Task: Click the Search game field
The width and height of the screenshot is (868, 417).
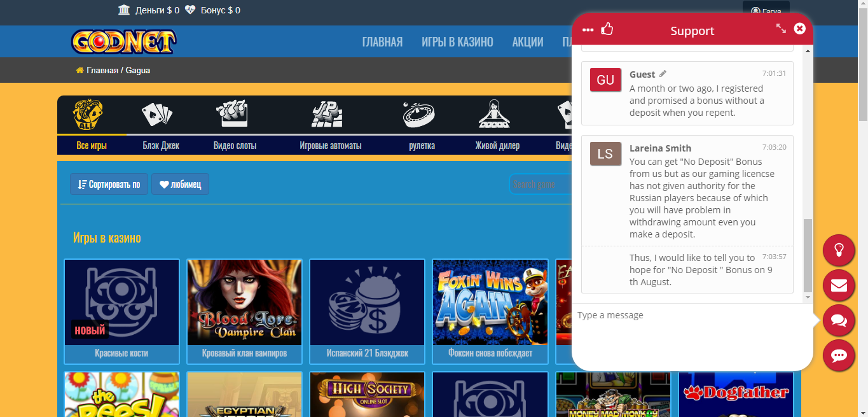Action: (x=541, y=184)
